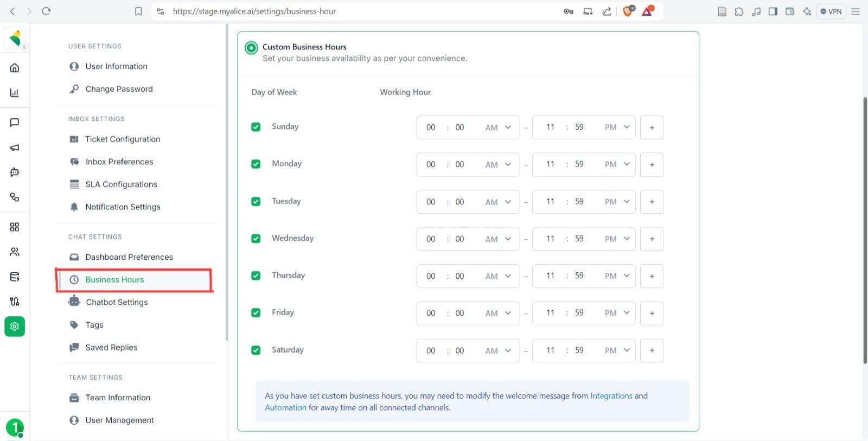Reload the page
868x441 pixels.
point(46,11)
